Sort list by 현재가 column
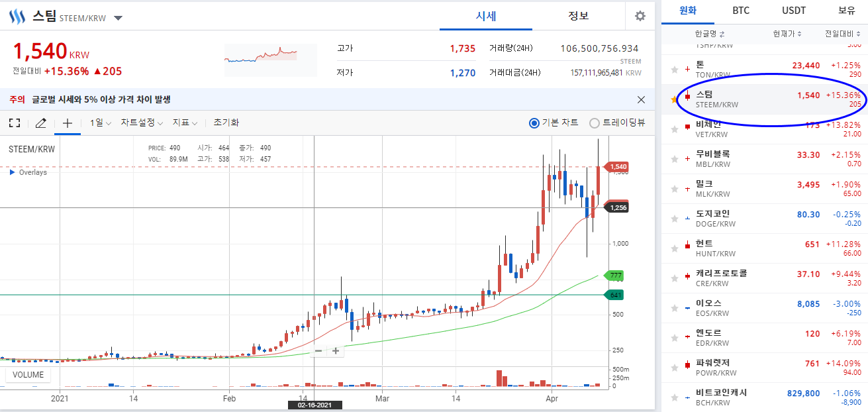Image resolution: width=868 pixels, height=412 pixels. [x=787, y=34]
